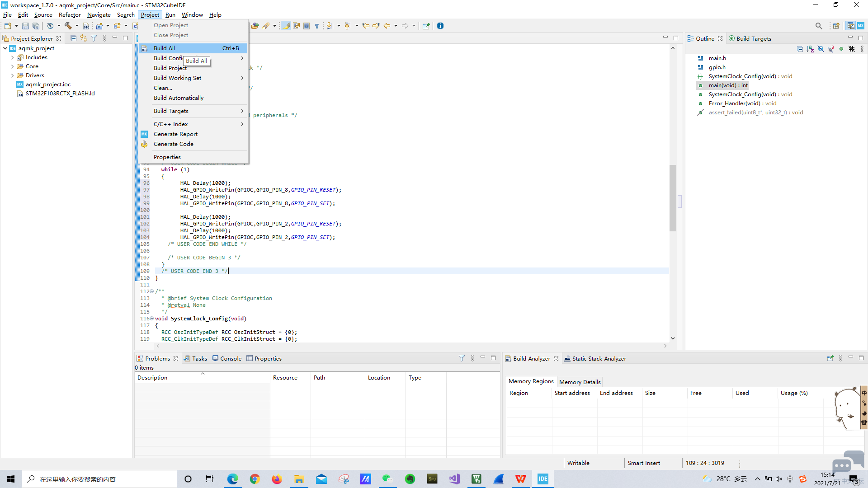Select main(void) : int in the Outline
Viewport: 868px width, 488px height.
728,85
